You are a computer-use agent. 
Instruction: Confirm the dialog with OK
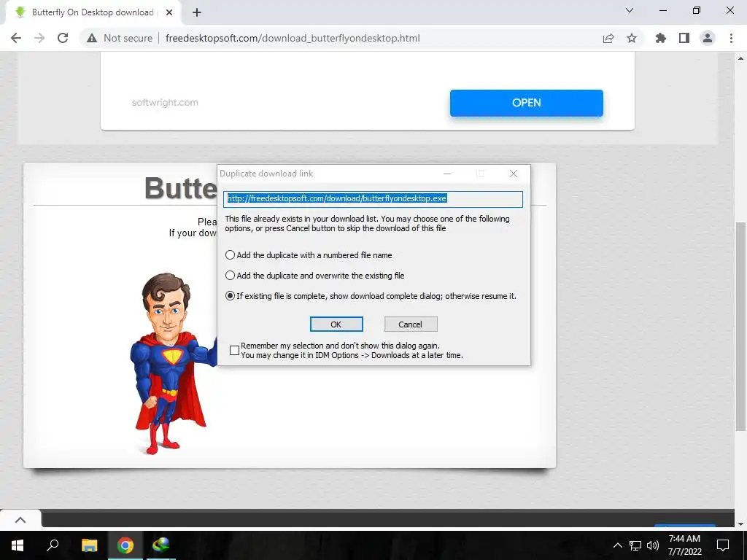pos(336,324)
